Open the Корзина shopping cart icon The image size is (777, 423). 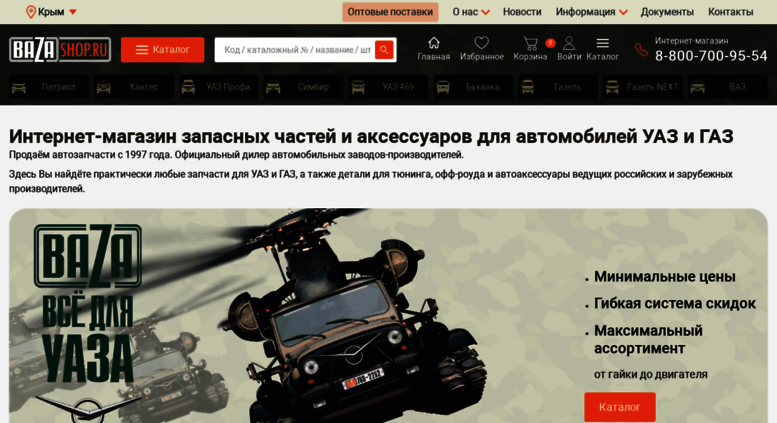(530, 44)
